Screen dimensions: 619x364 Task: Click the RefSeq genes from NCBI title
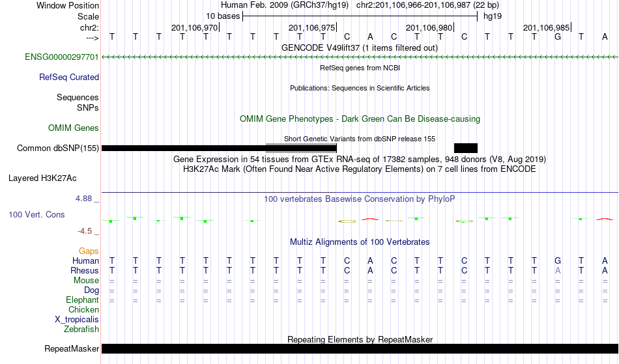(360, 68)
